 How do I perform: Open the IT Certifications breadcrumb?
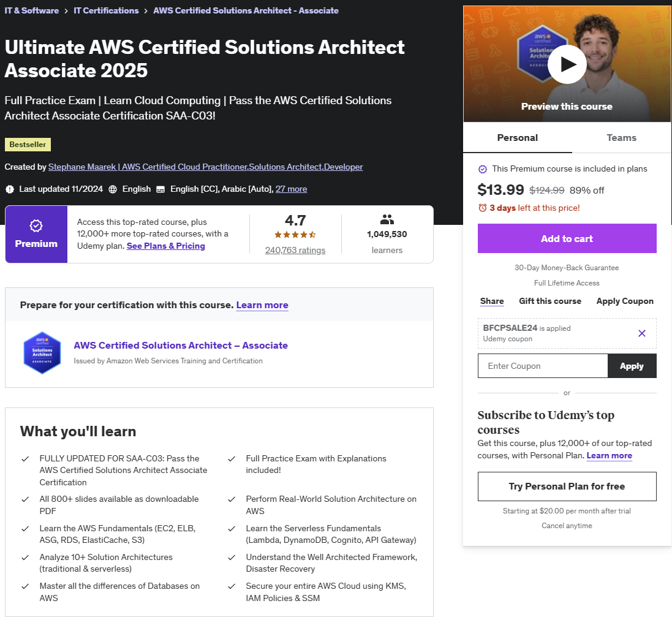coord(106,10)
